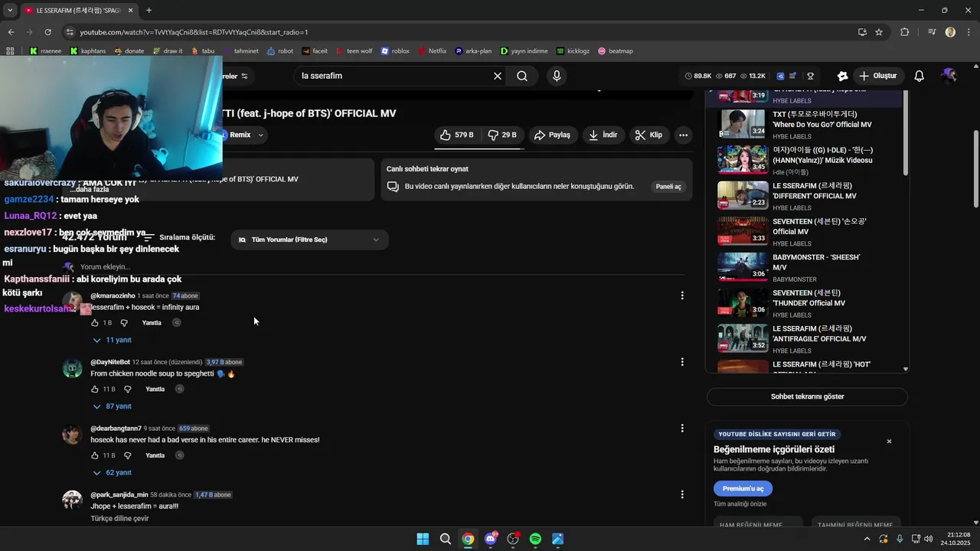Clear the 'la sserafim' search text
This screenshot has height=551, width=980.
tap(498, 76)
